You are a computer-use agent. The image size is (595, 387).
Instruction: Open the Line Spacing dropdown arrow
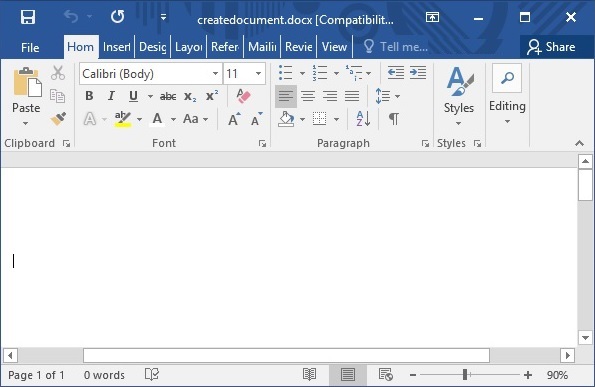coord(397,96)
